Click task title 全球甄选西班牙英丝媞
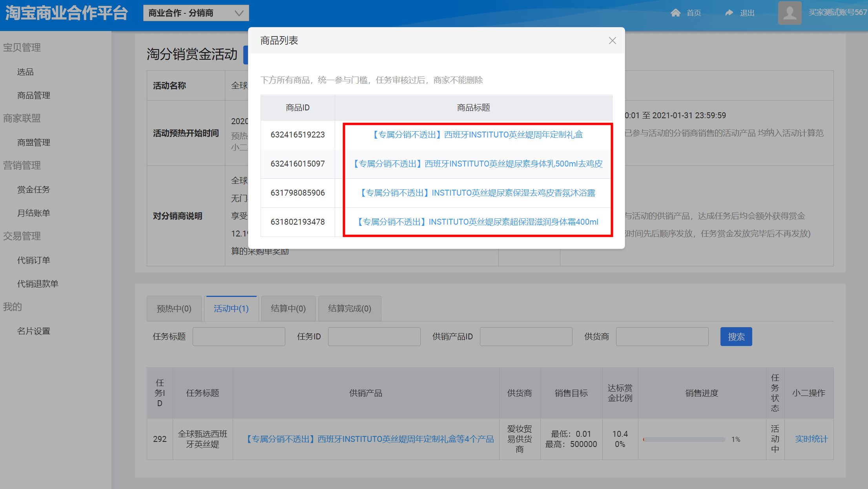This screenshot has height=489, width=868. (x=202, y=439)
